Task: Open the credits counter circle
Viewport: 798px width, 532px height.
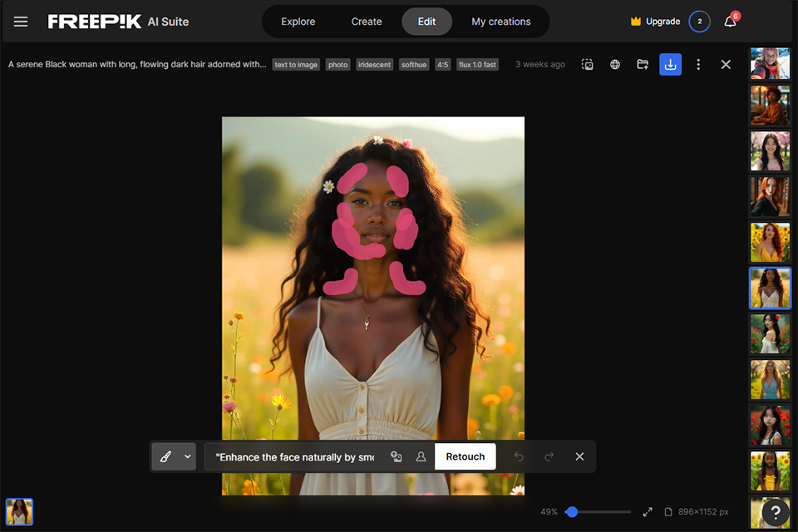Action: click(699, 22)
